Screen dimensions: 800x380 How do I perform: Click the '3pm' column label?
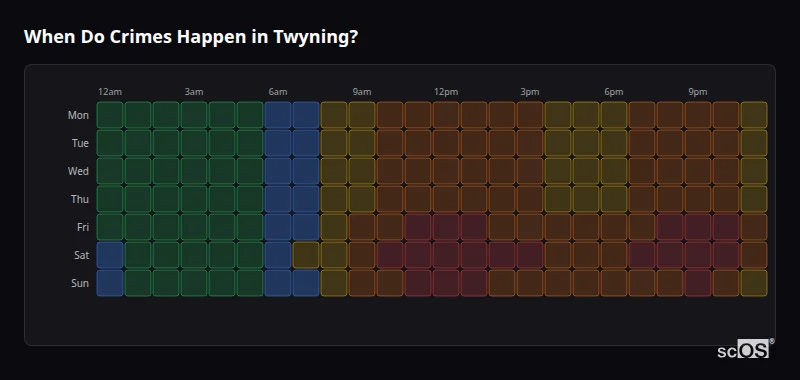[x=530, y=92]
